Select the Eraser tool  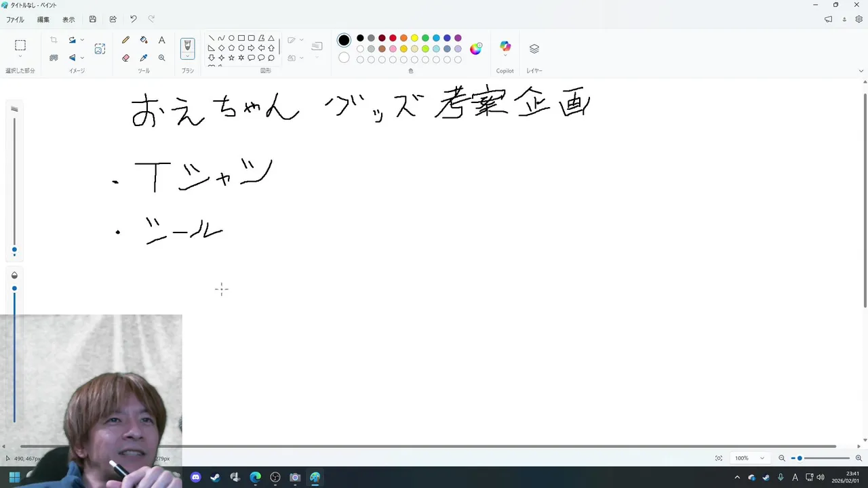pos(125,58)
